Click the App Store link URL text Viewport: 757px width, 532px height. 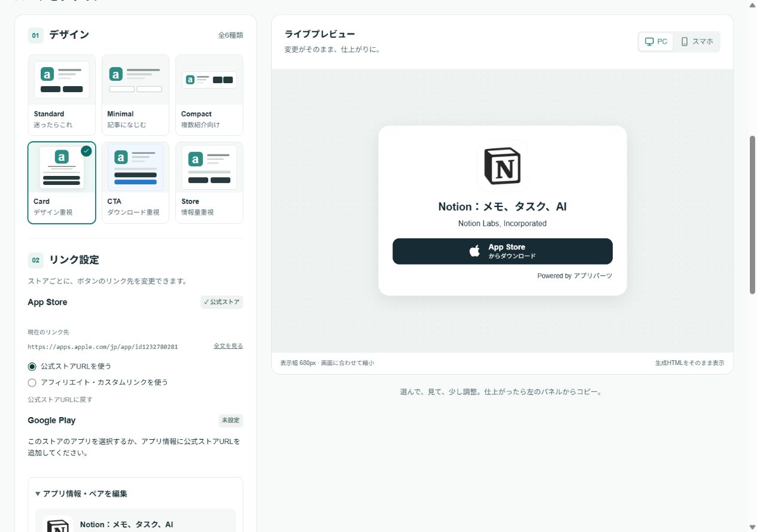click(x=103, y=346)
